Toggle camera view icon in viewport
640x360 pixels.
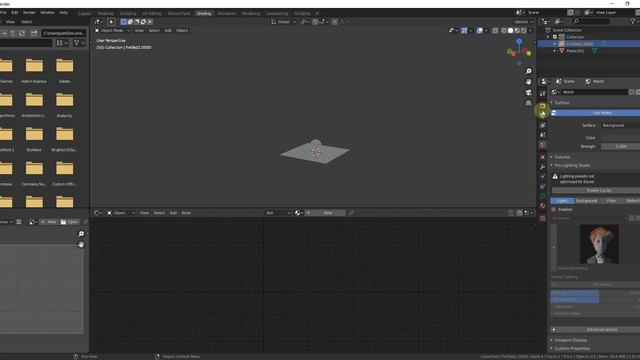pyautogui.click(x=528, y=93)
